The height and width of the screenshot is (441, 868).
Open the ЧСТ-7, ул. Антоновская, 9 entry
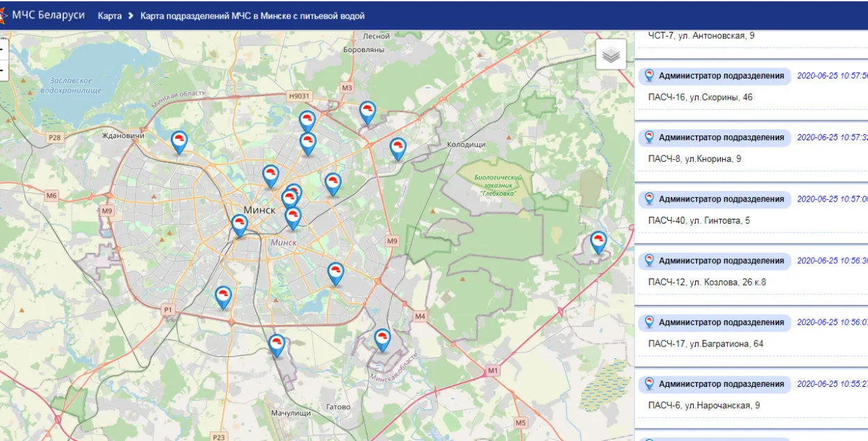click(701, 35)
